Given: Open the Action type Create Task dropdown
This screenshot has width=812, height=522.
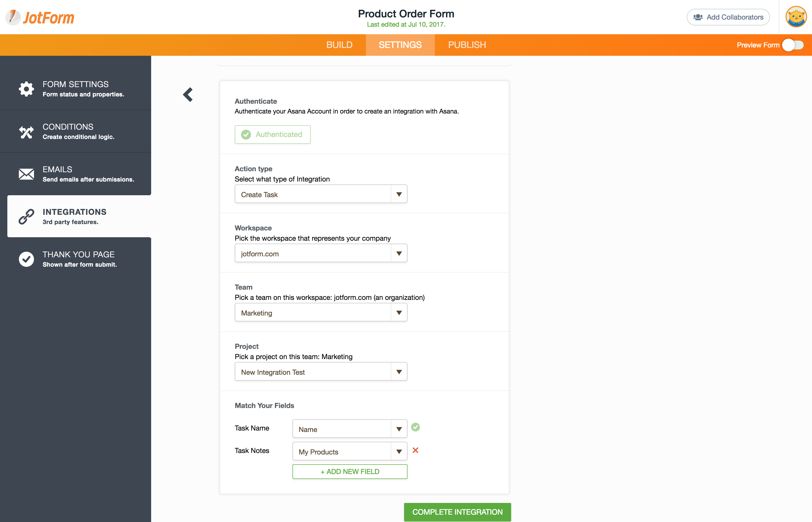Looking at the screenshot, I should 321,194.
